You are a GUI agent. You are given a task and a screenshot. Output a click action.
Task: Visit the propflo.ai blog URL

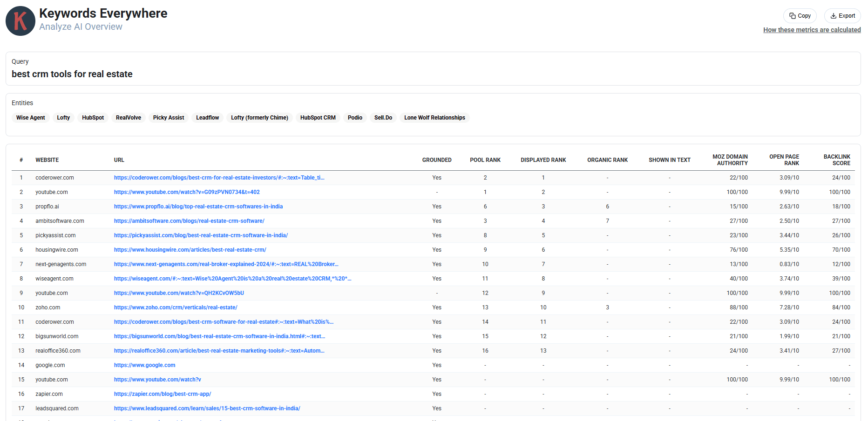198,207
